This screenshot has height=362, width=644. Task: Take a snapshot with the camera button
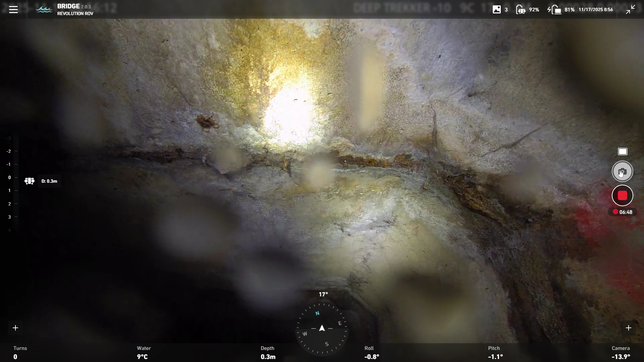point(622,172)
